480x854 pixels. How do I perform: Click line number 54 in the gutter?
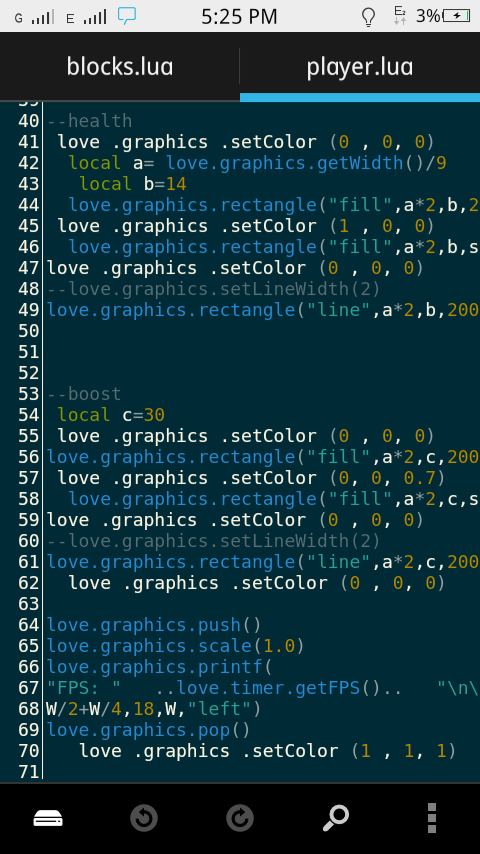28,415
